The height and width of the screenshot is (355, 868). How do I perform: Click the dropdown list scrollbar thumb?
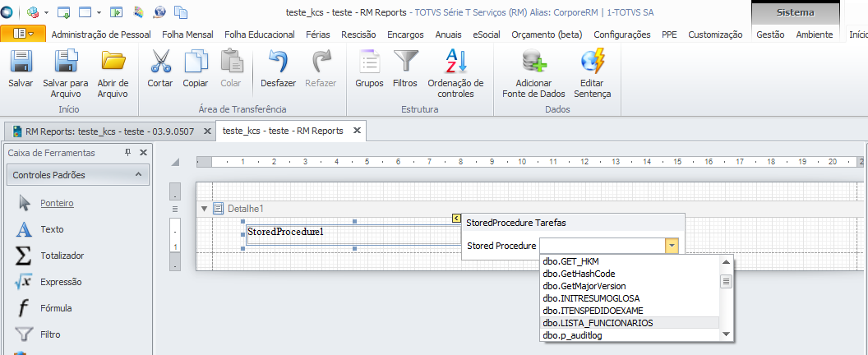pyautogui.click(x=726, y=281)
